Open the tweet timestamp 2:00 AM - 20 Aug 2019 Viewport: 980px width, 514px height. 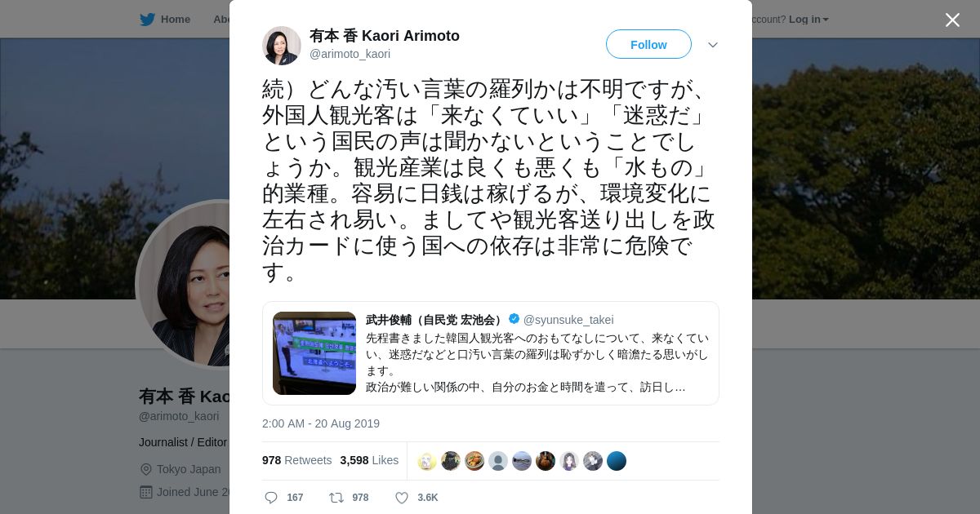tap(321, 423)
